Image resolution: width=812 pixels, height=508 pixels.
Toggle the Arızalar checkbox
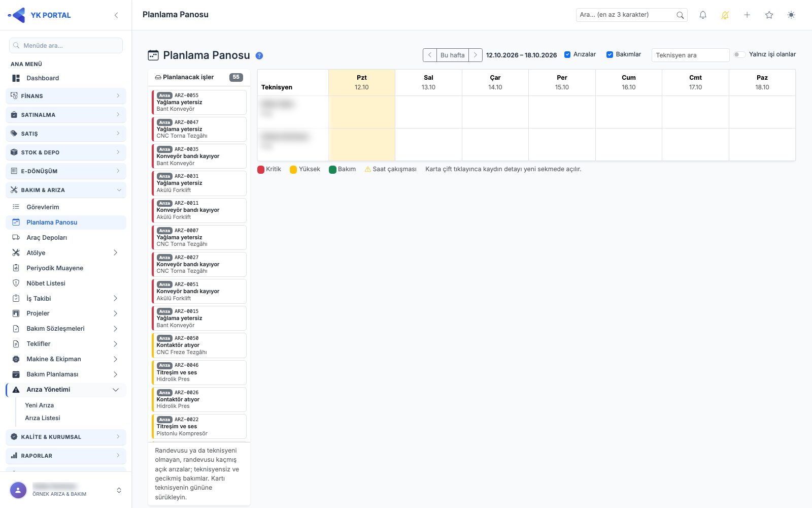click(567, 55)
